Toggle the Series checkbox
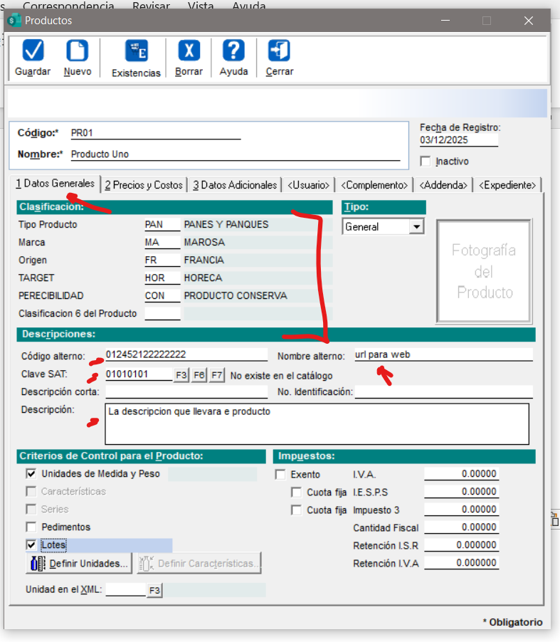 click(x=31, y=509)
